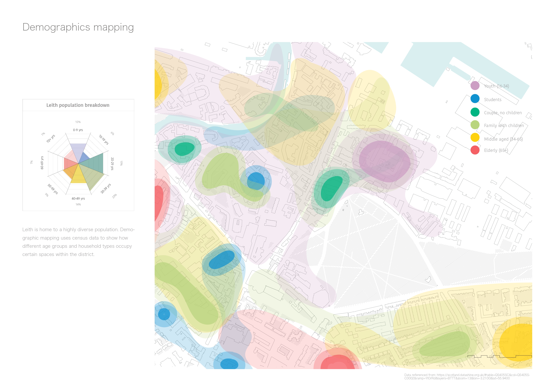Viewport: 554px width, 392px height.
Task: Click the blue Students legend swatch
Action: click(x=475, y=99)
